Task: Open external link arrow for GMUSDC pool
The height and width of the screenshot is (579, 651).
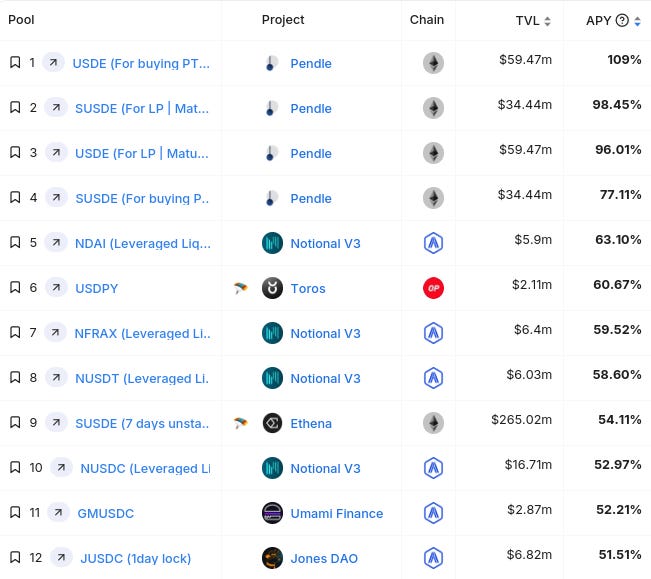Action: (59, 512)
